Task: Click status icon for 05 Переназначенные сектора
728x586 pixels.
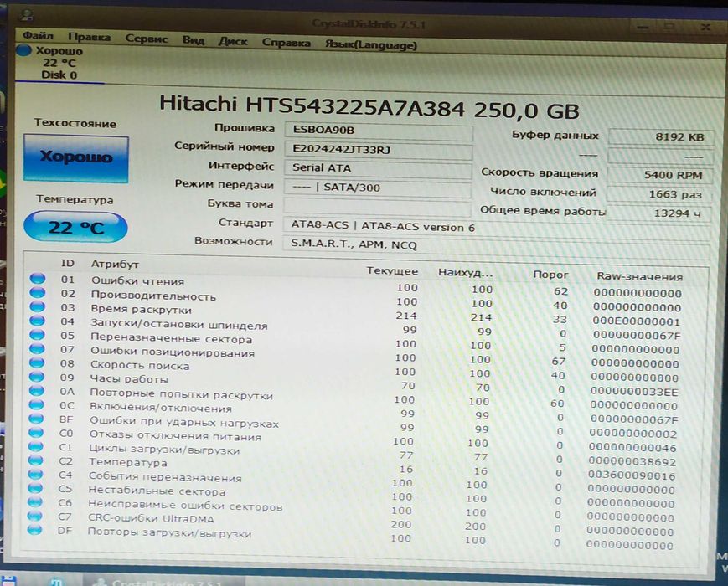Action: point(37,334)
